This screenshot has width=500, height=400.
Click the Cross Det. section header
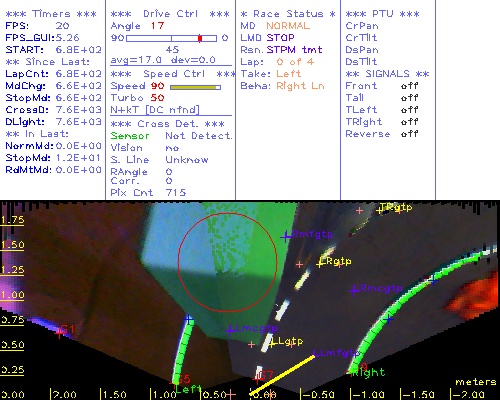(168, 124)
